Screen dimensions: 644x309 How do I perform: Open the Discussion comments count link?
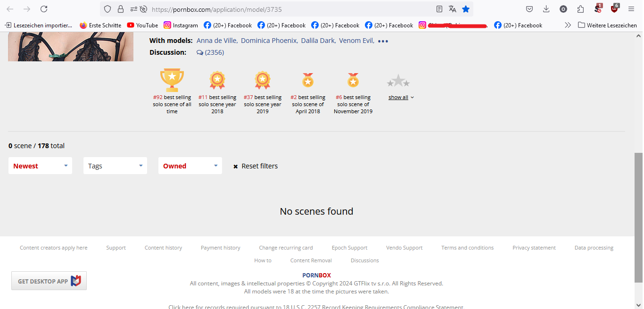click(x=210, y=52)
